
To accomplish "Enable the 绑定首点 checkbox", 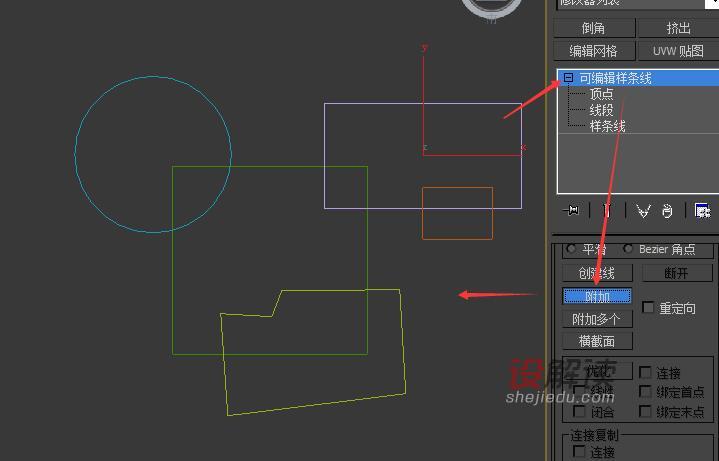I will (x=645, y=391).
